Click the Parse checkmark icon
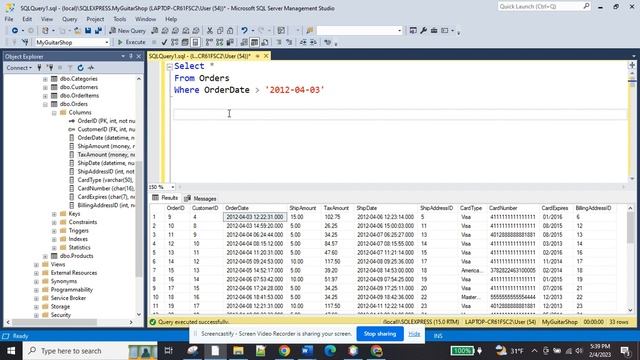 tap(164, 42)
